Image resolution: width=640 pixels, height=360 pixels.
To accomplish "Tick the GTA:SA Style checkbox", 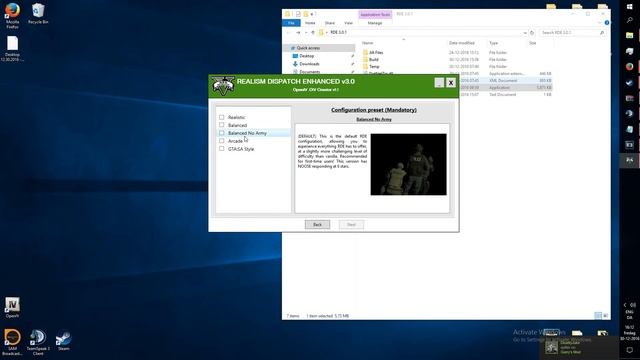I will tap(222, 149).
